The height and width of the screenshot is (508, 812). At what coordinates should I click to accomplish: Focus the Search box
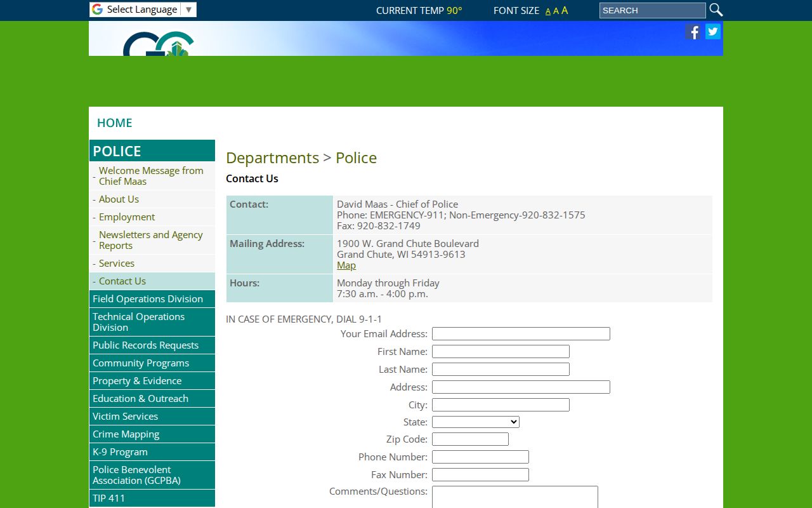click(x=653, y=10)
